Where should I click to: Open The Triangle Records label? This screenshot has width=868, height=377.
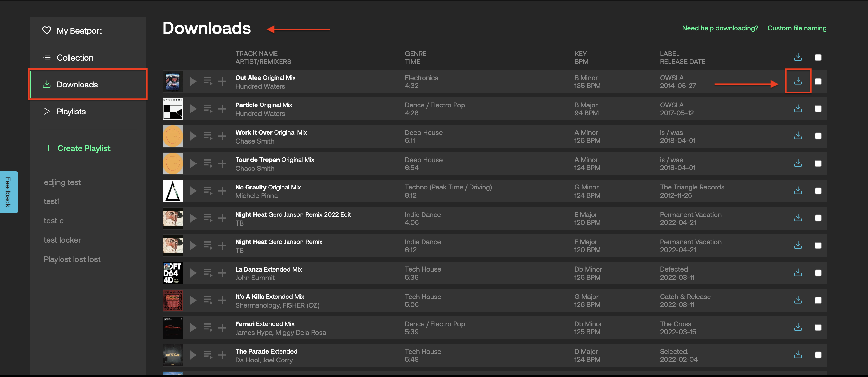692,187
